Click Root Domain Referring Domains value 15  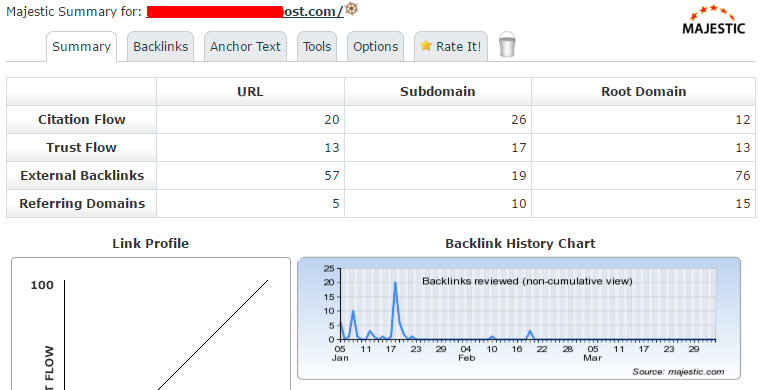click(x=743, y=203)
